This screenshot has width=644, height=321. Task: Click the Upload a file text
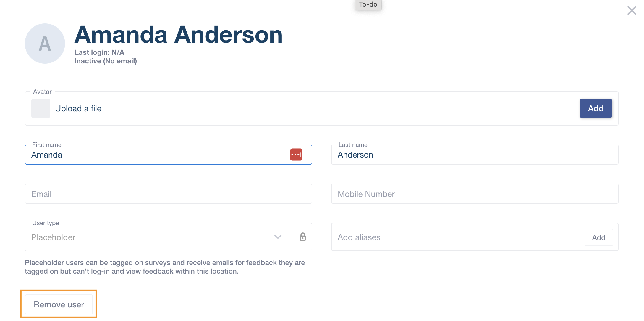[78, 109]
